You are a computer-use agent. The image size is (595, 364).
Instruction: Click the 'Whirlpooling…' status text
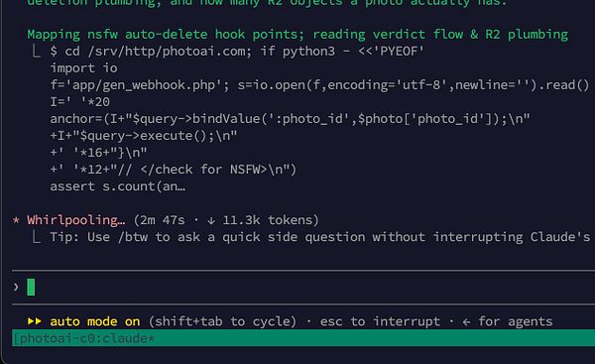tap(76, 220)
